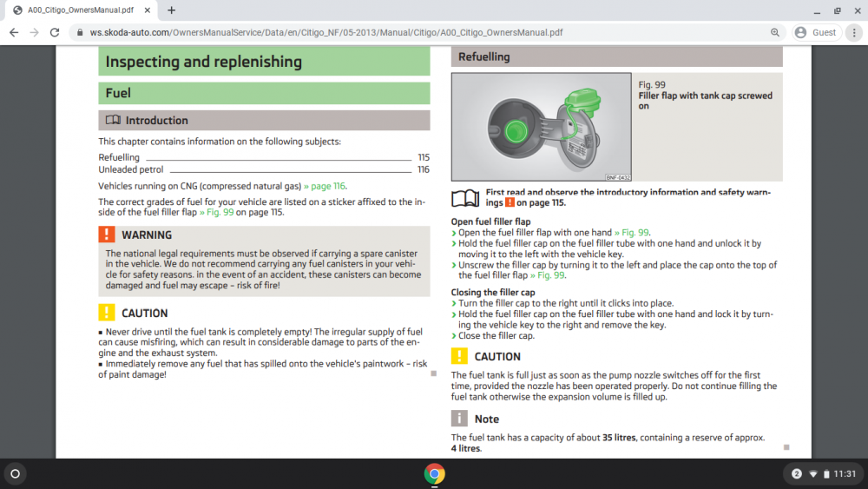868x489 pixels.
Task: Click the 'Open fuel filler flap' subheading
Action: [x=491, y=221]
